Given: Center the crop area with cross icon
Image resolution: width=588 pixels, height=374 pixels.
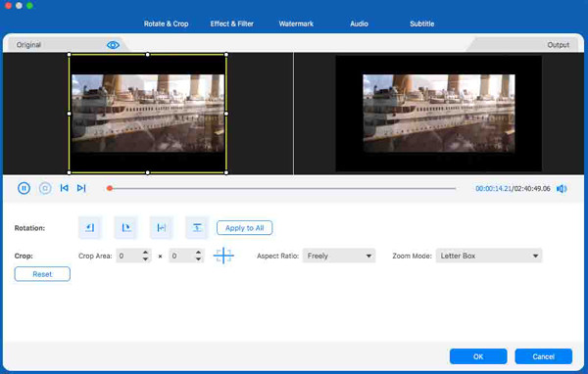Looking at the screenshot, I should click(x=223, y=256).
